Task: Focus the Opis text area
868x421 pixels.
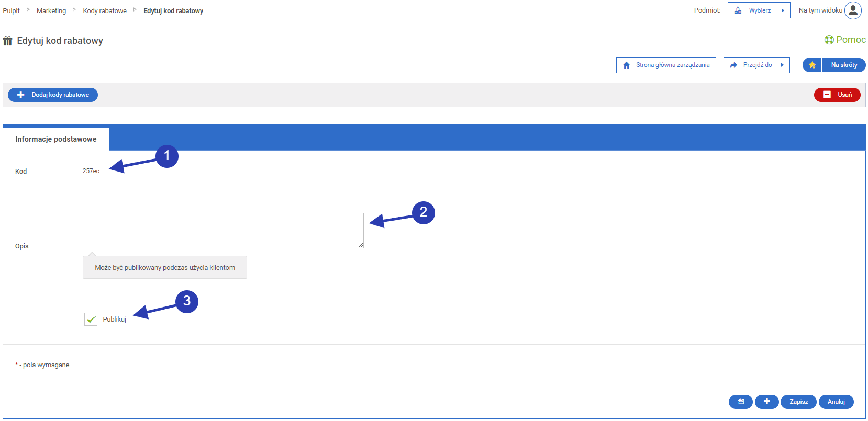Action: tap(223, 231)
